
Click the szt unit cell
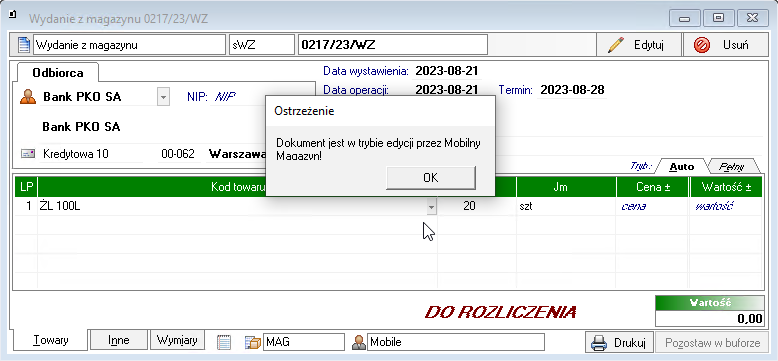566,206
